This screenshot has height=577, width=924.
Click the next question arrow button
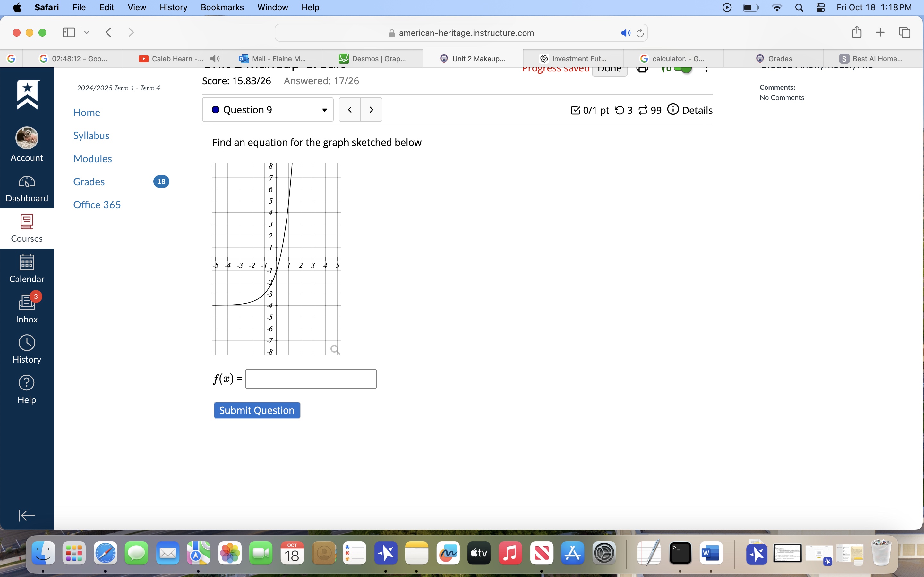pyautogui.click(x=371, y=110)
